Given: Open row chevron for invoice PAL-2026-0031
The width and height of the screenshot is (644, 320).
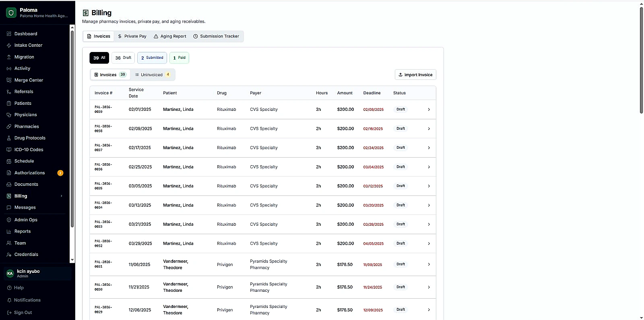Looking at the screenshot, I should pyautogui.click(x=429, y=264).
